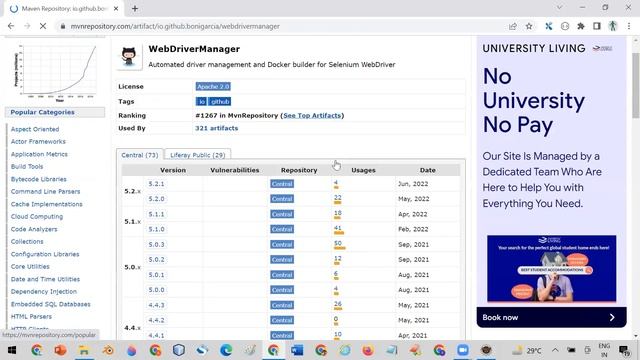Open the Apache 2.0 license tag
The width and height of the screenshot is (640, 360).
click(x=213, y=87)
